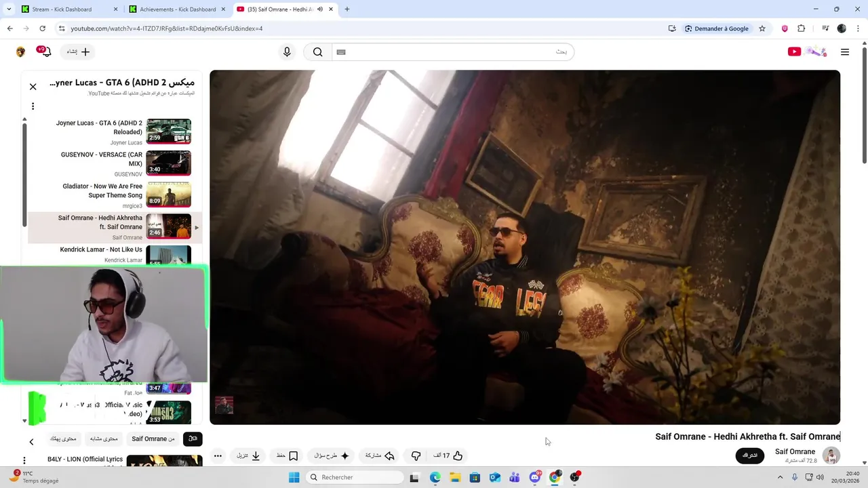The image size is (868, 488).
Task: Click the Create video plus button
Action: tap(78, 52)
